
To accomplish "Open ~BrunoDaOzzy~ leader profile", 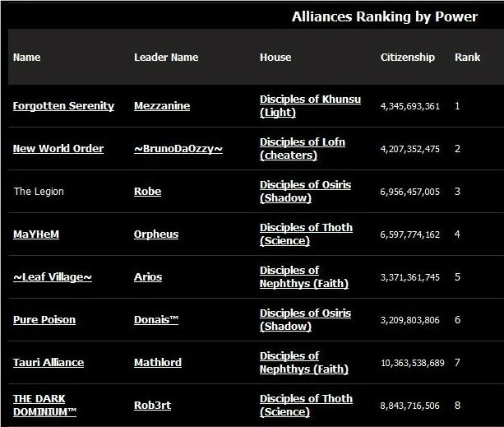I will [178, 149].
